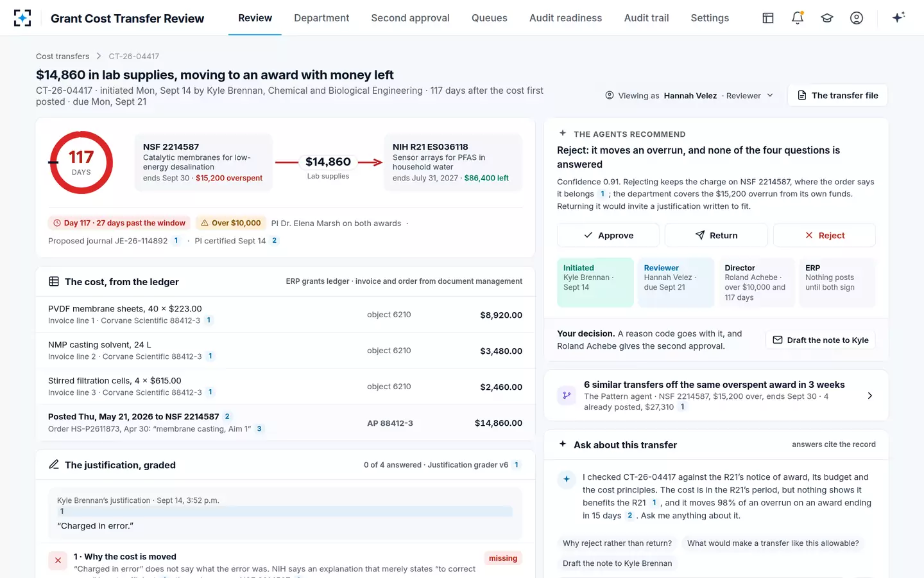Click the 'Over $10,000' warning chip
The height and width of the screenshot is (578, 924).
tap(231, 223)
